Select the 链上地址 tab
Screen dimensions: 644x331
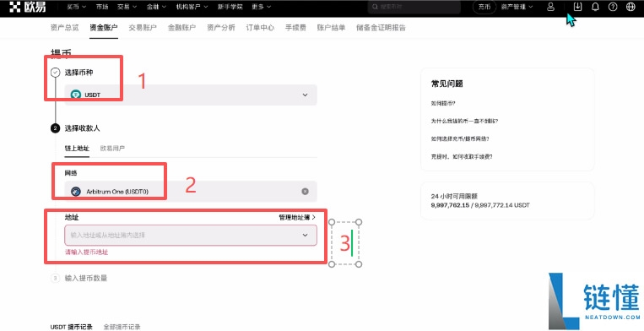[x=77, y=149]
